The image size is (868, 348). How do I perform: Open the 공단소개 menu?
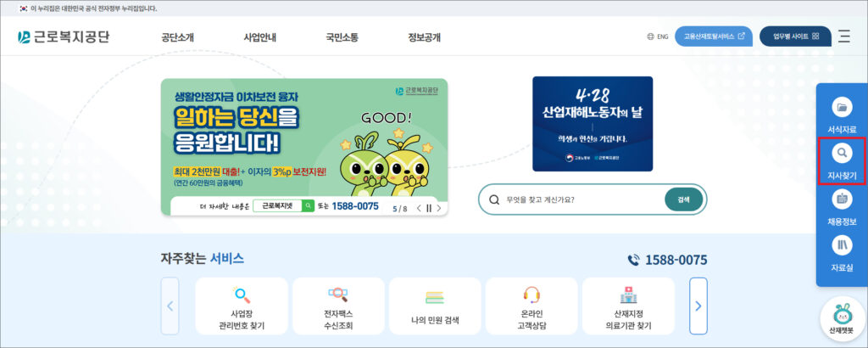point(178,37)
